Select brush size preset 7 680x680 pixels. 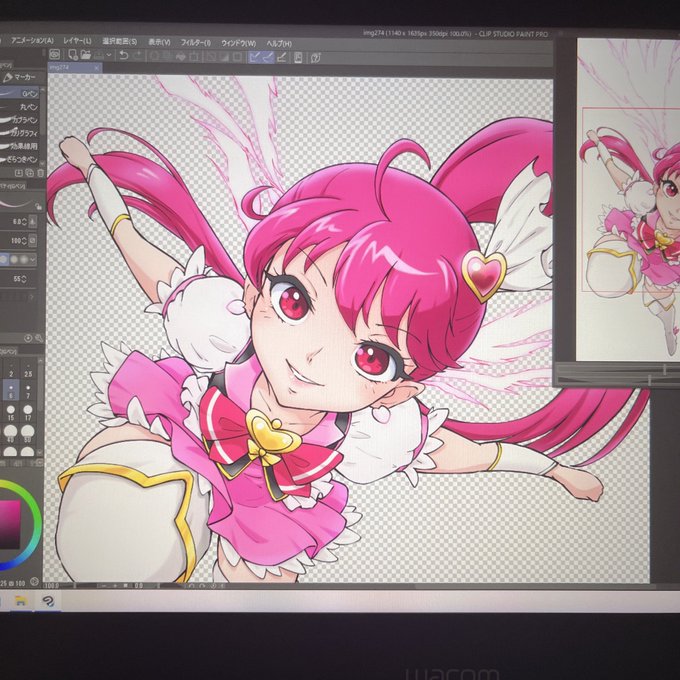click(28, 390)
